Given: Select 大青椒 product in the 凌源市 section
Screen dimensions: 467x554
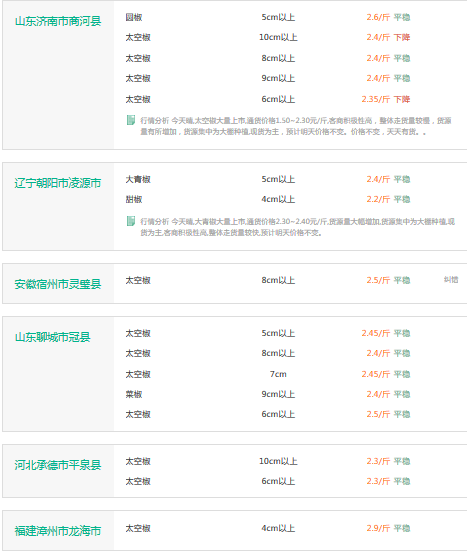Looking at the screenshot, I should [x=138, y=179].
